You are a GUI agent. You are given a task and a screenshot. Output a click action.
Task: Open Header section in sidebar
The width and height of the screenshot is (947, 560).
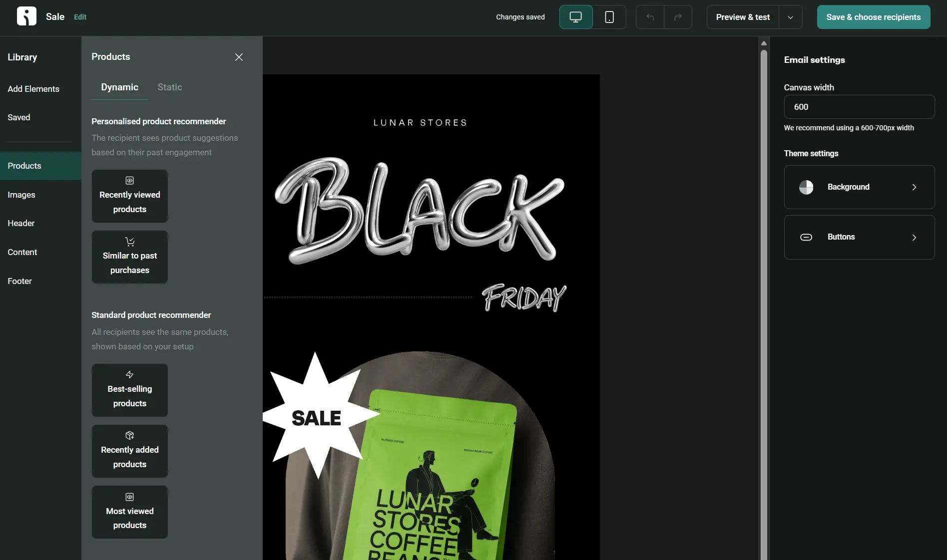pyautogui.click(x=21, y=223)
